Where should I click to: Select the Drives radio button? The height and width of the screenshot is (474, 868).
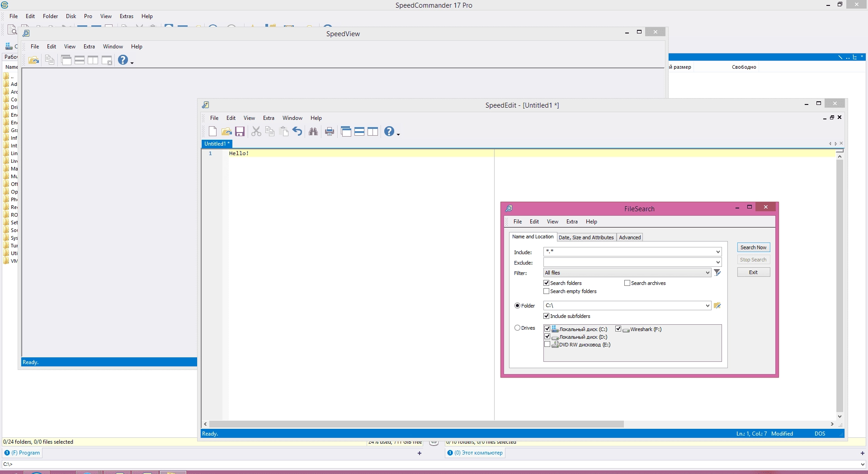coord(517,328)
